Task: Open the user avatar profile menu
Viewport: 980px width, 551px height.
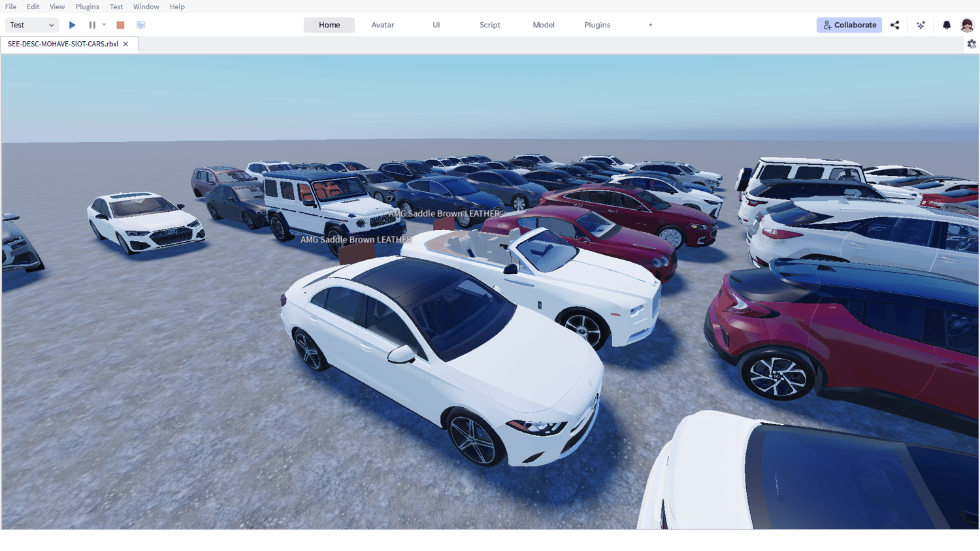Action: click(967, 25)
